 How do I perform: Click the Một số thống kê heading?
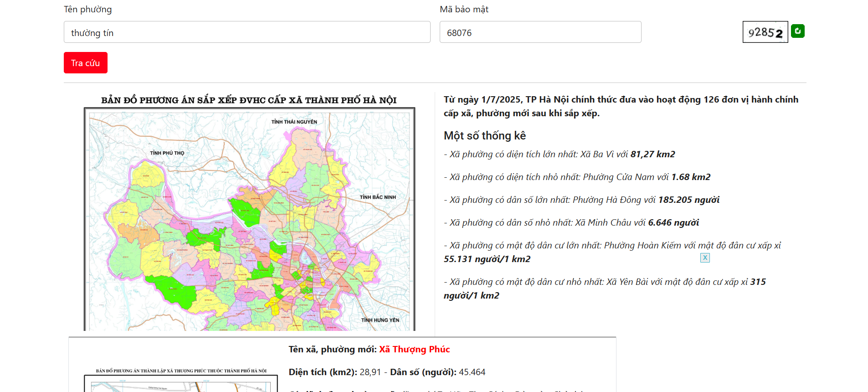[x=484, y=135]
